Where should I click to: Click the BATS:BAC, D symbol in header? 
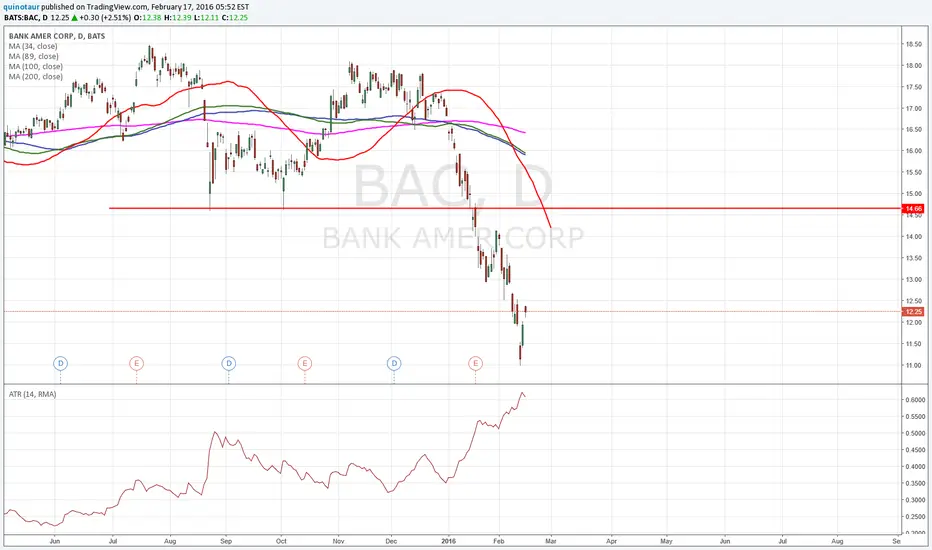coord(26,18)
